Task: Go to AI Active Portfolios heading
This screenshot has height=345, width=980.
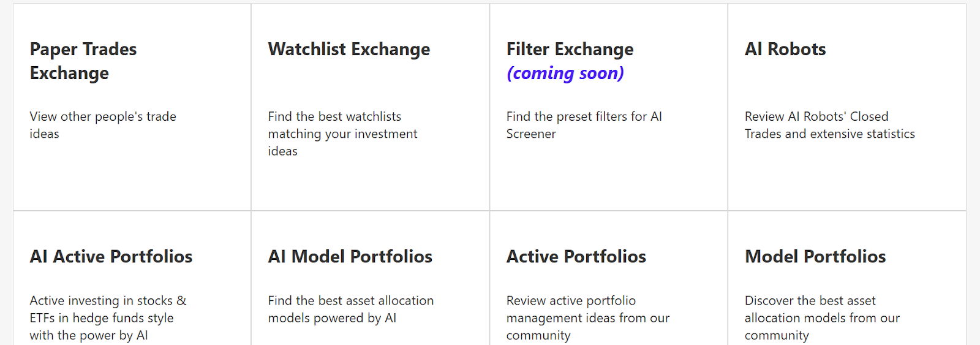Action: click(111, 256)
